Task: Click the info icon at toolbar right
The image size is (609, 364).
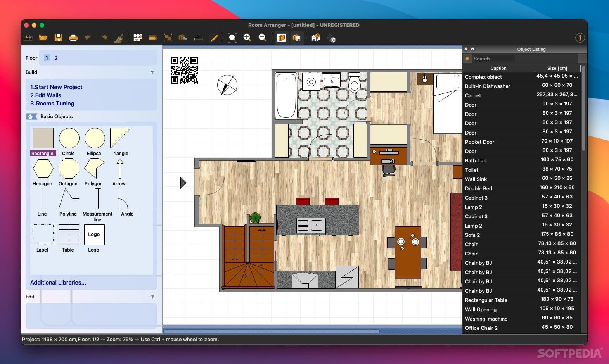Action: click(x=580, y=38)
